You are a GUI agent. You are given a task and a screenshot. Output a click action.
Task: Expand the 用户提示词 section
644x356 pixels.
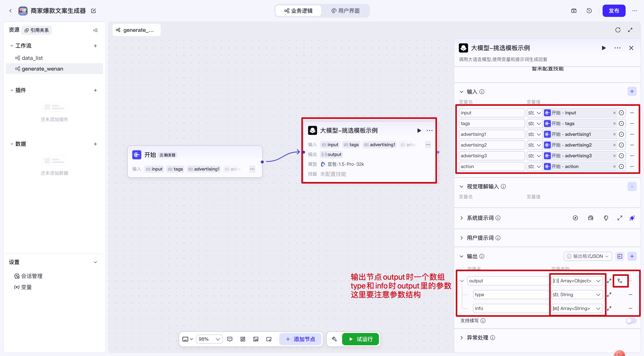tap(480, 238)
